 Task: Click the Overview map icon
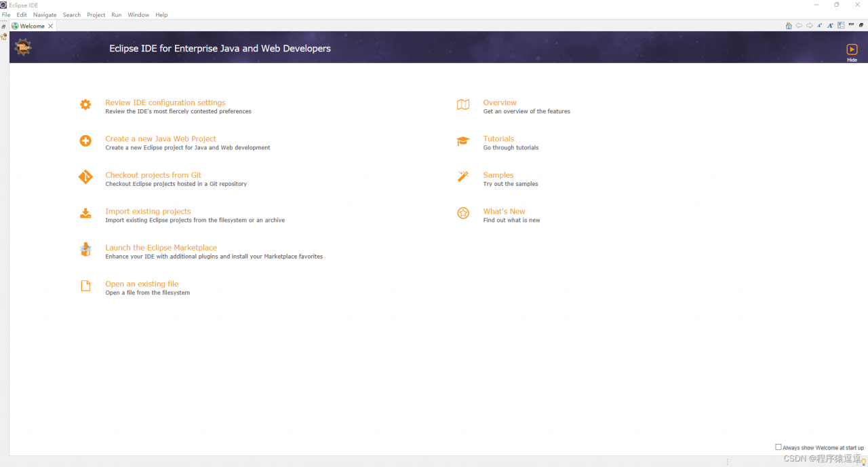[463, 105]
